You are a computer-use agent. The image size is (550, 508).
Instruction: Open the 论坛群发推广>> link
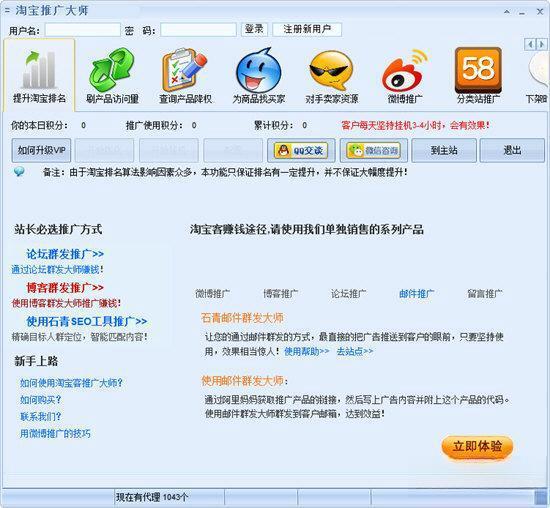65,254
